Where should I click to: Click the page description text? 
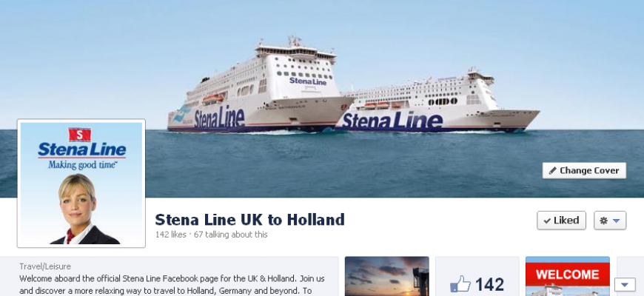172,284
